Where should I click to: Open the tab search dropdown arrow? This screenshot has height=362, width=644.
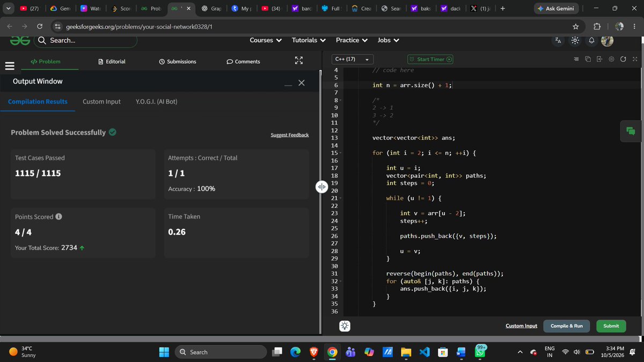coord(8,9)
